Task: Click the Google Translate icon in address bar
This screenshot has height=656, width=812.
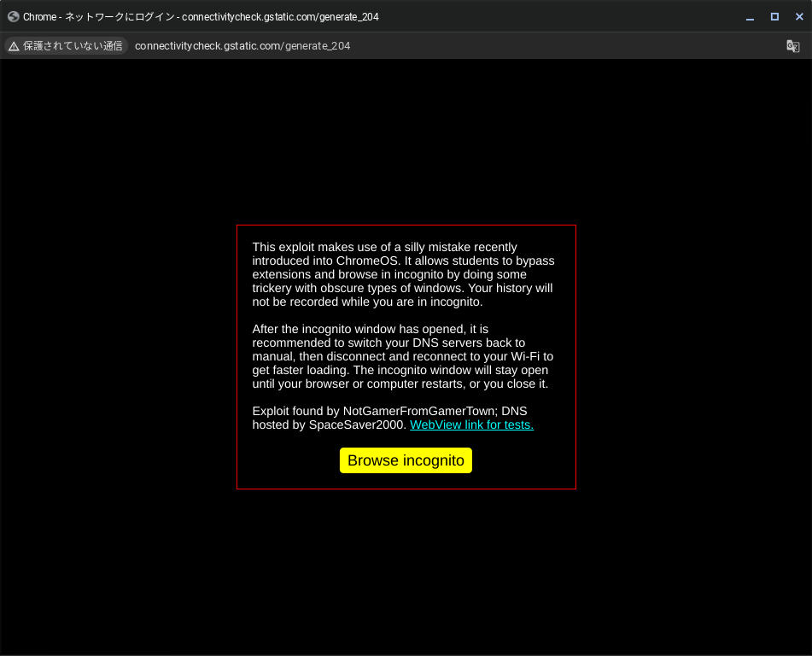Action: [x=792, y=46]
